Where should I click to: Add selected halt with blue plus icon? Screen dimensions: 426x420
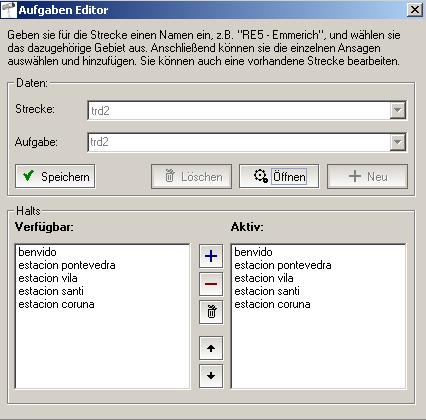point(211,256)
